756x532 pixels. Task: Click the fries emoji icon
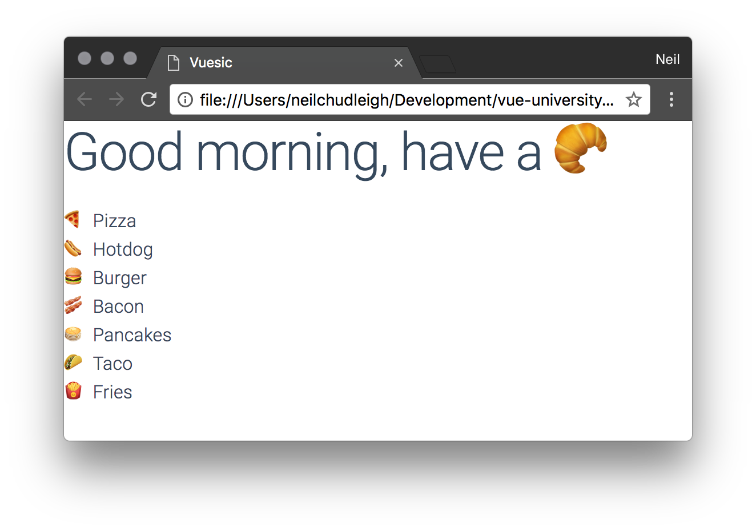[73, 390]
